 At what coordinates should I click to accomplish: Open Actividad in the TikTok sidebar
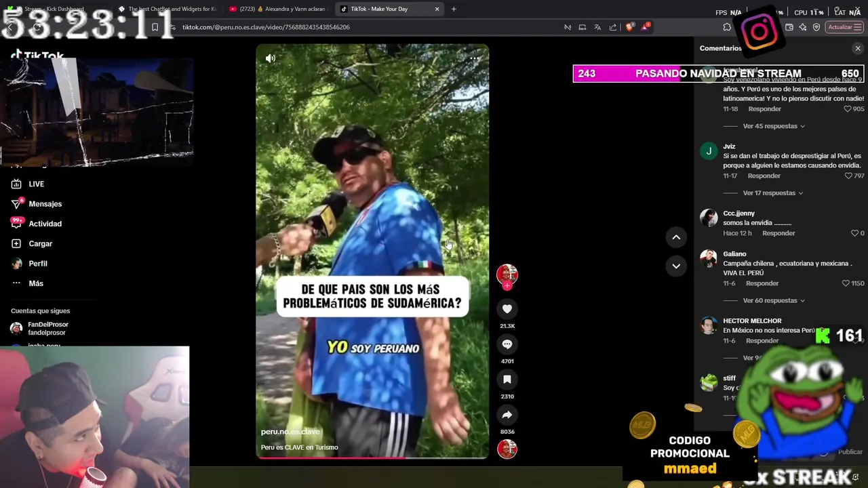coord(45,224)
